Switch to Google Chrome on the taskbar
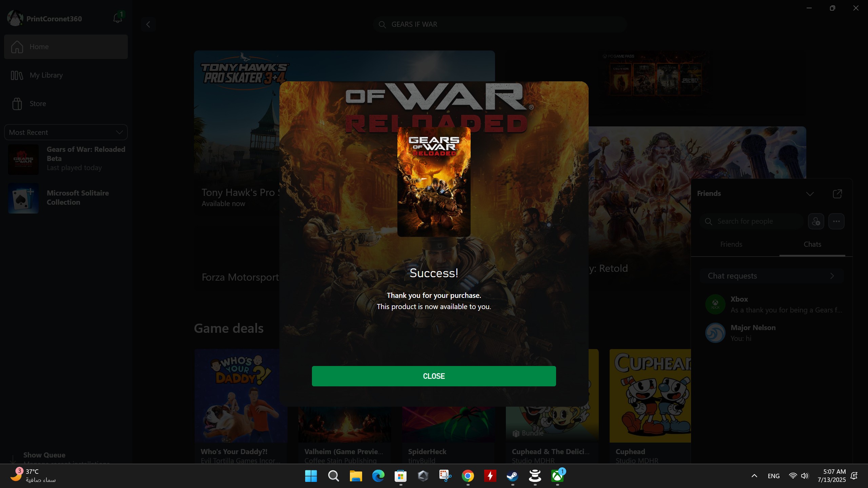The height and width of the screenshot is (488, 868). (468, 476)
